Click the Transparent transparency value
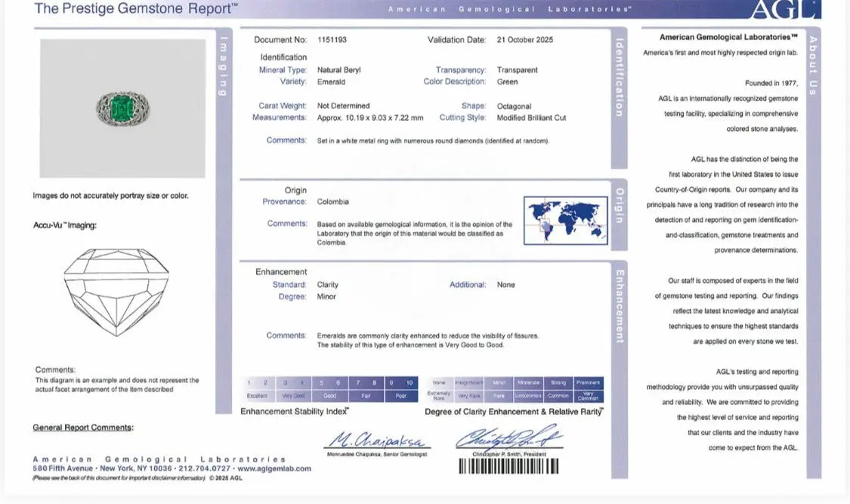850x504 pixels. tap(517, 70)
